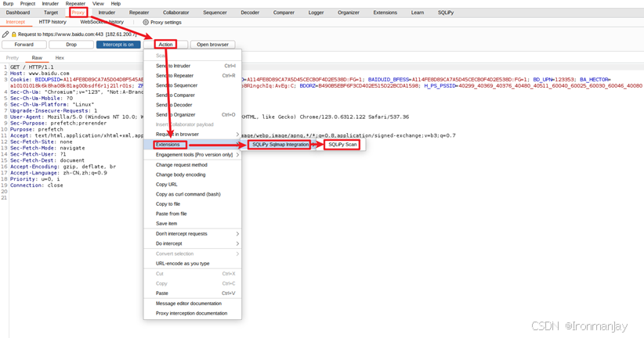The width and height of the screenshot is (644, 338).
Task: Toggle the Intercept is on button
Action: point(118,45)
